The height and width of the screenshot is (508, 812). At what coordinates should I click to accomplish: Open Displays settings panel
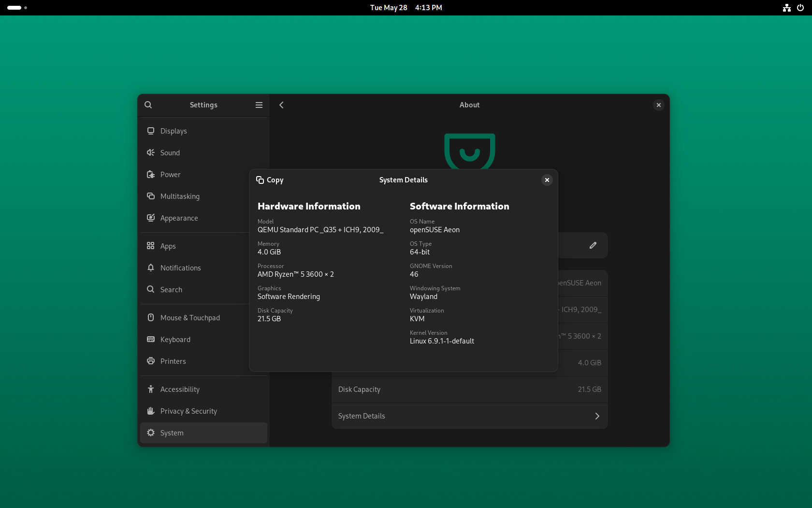(x=203, y=131)
